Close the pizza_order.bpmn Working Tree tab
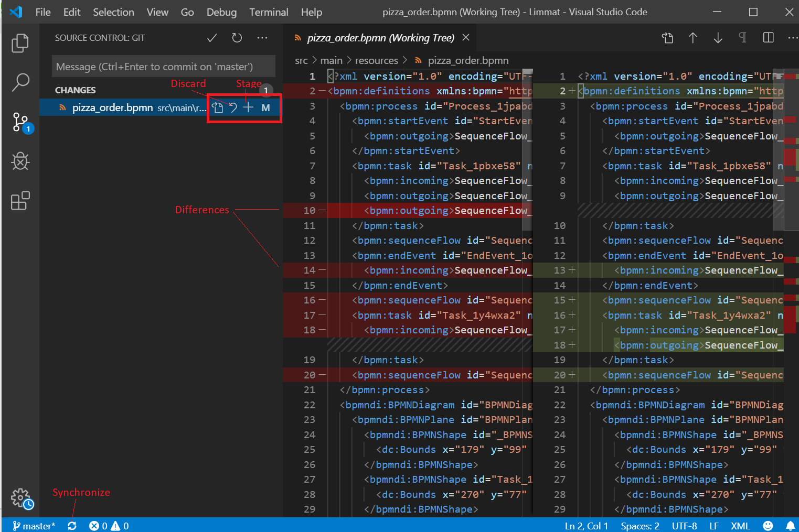The image size is (799, 532). 466,38
